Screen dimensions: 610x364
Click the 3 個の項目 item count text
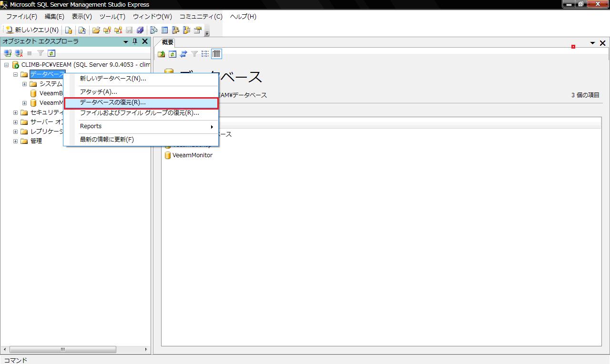point(585,95)
